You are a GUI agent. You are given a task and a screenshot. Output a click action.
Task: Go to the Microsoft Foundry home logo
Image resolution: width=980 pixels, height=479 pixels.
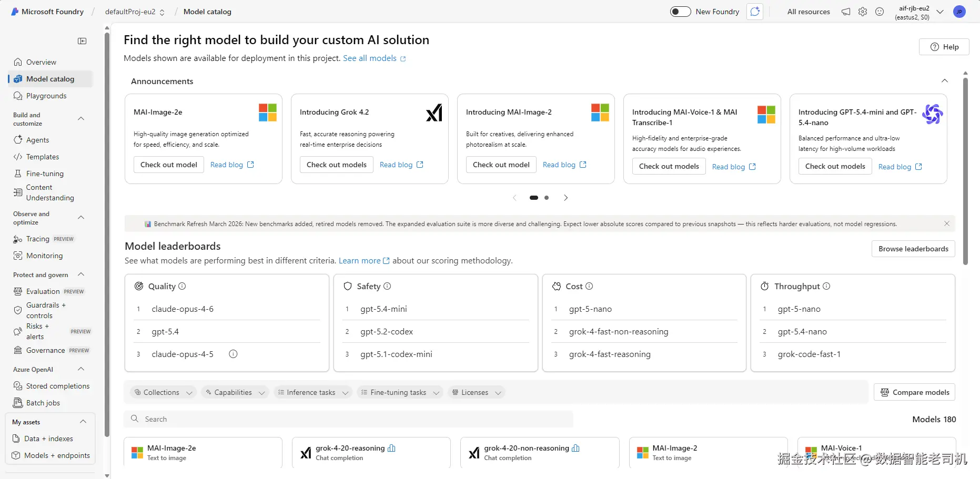47,12
